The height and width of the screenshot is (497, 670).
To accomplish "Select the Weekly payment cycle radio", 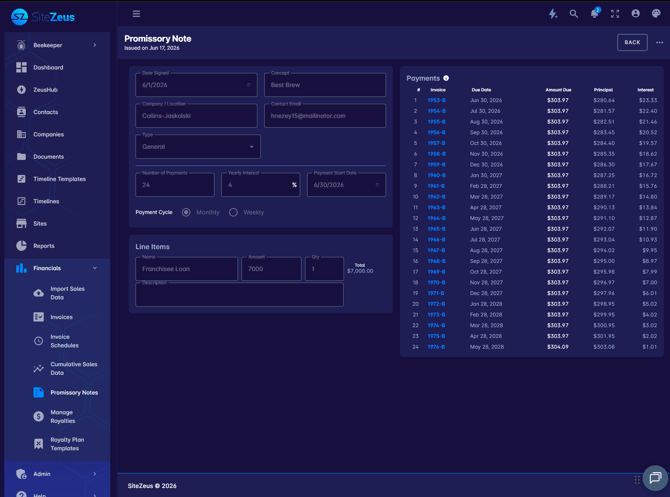I will (x=233, y=212).
